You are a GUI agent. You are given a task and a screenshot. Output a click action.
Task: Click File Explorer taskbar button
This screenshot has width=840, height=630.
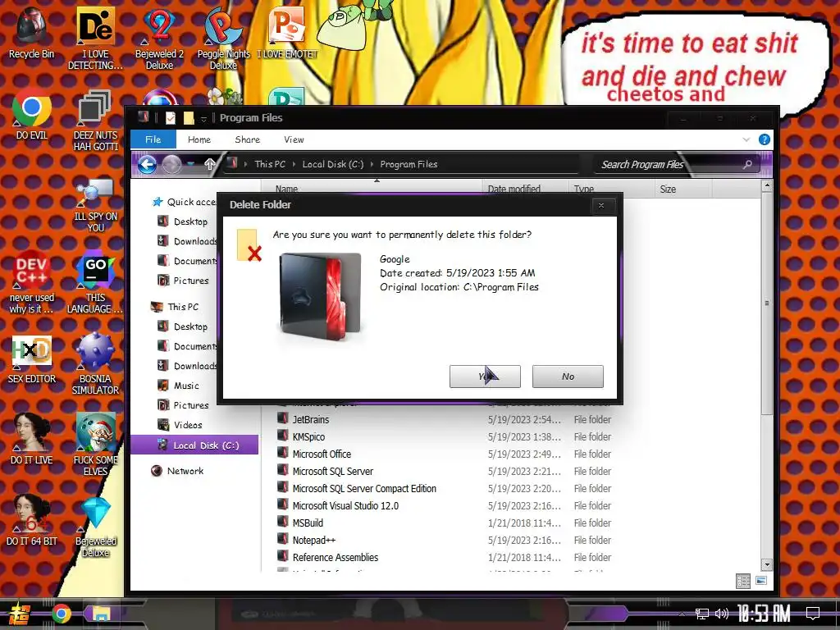click(x=100, y=614)
